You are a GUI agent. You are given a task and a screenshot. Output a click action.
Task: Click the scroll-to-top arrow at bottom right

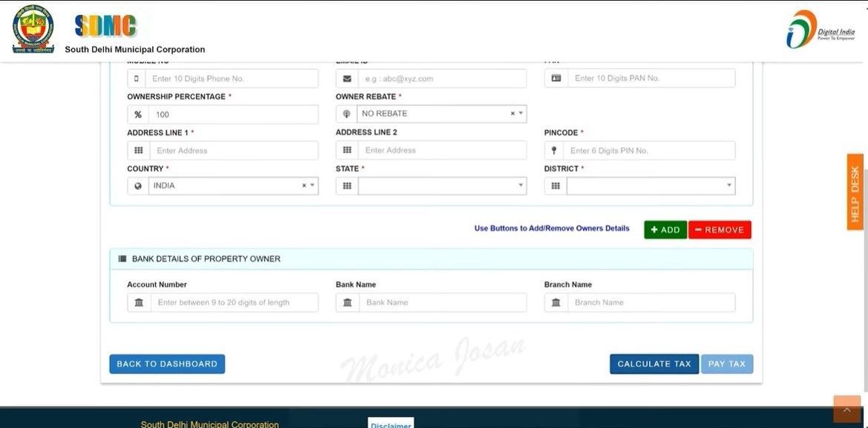[x=846, y=409]
